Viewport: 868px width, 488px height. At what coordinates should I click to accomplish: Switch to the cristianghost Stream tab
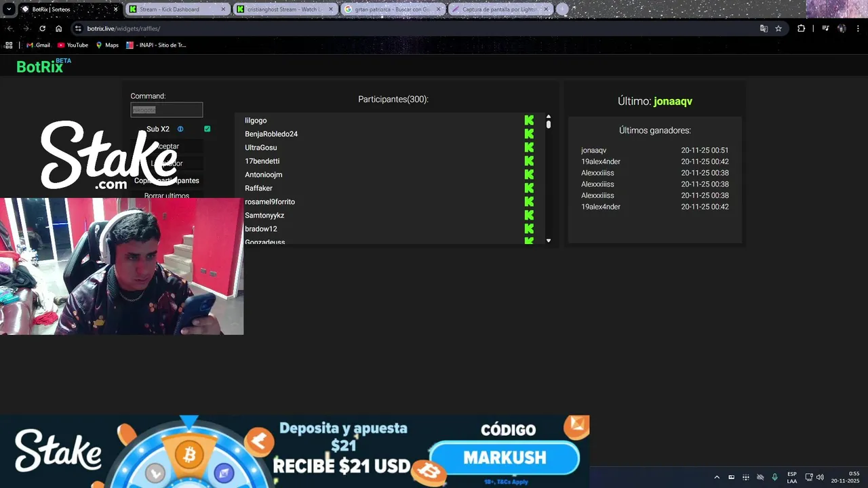tap(285, 9)
